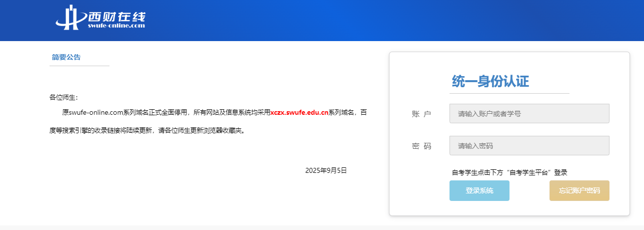The image size is (644, 230).
Task: Focus the 账户 input field
Action: (529, 113)
